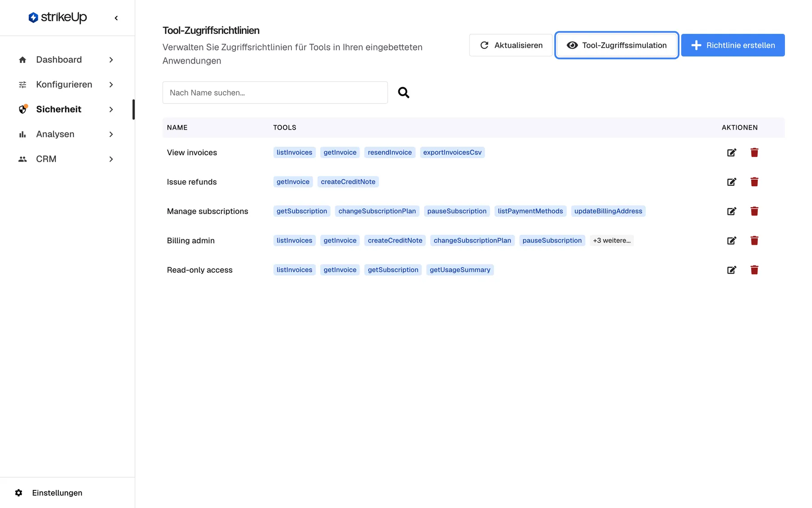Edit the Manage subscriptions policy
The width and height of the screenshot is (812, 508).
pyautogui.click(x=732, y=211)
